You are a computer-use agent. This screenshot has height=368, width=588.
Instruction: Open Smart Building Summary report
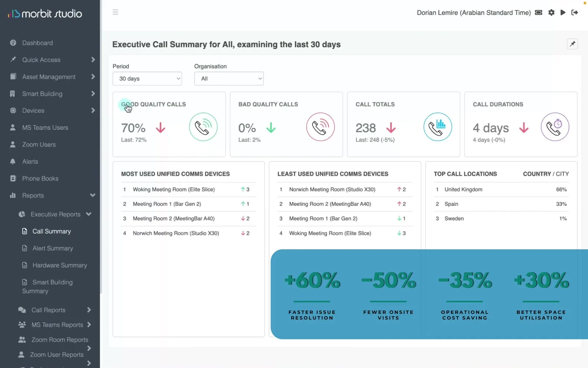point(48,287)
